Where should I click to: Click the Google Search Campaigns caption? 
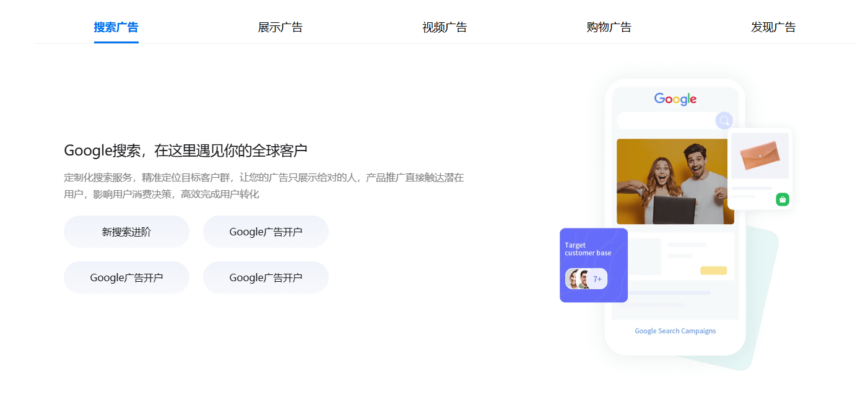tap(675, 331)
